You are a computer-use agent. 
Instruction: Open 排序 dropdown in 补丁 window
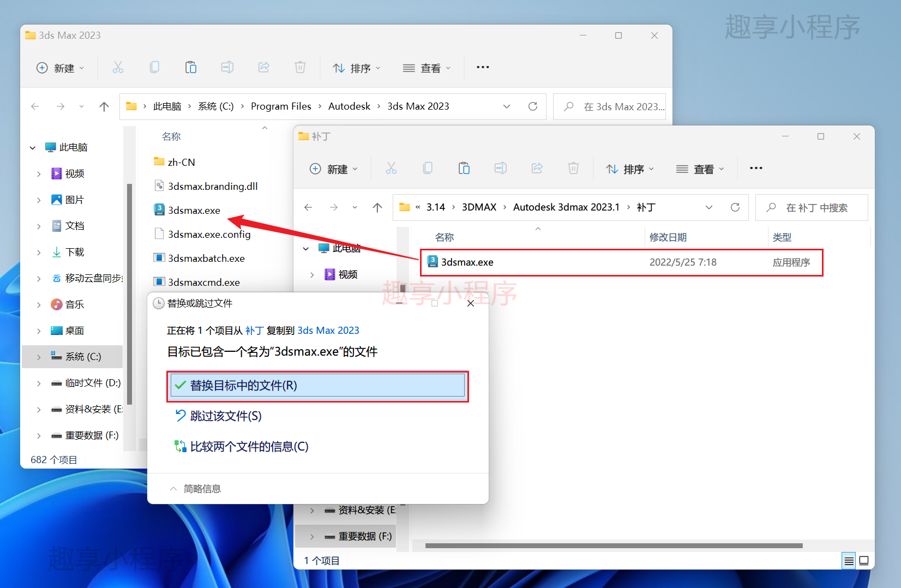[x=630, y=169]
